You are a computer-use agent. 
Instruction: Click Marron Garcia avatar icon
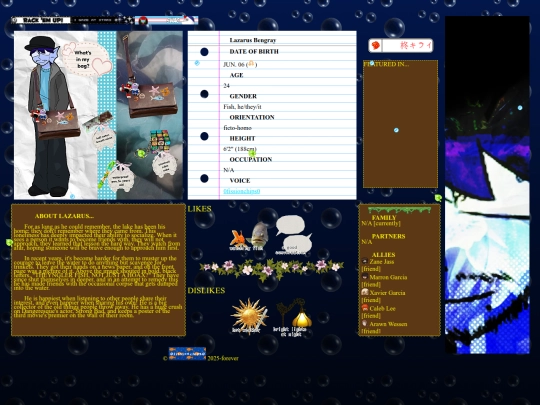click(x=365, y=277)
